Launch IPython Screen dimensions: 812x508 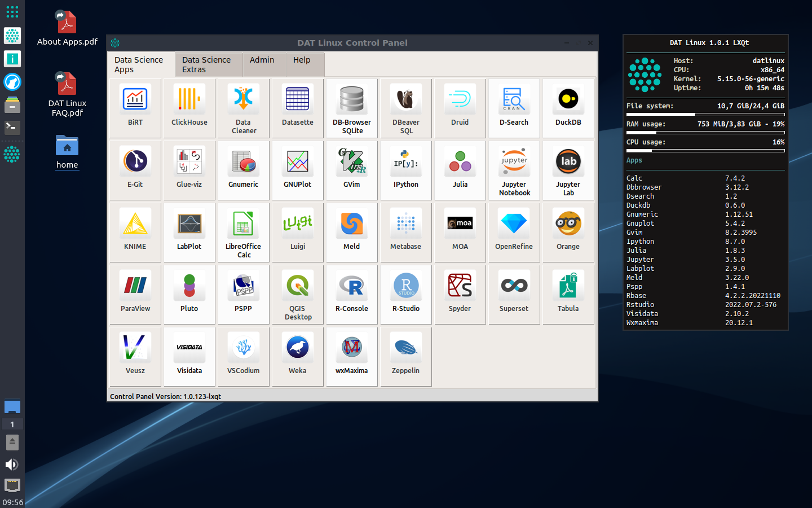406,170
